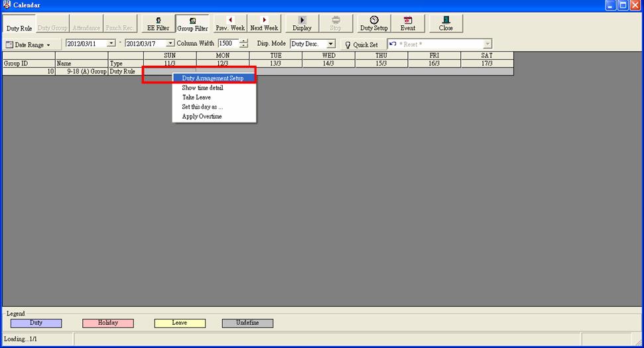Click the Calendar window title icon
Image resolution: width=644 pixels, height=348 pixels.
(x=7, y=5)
